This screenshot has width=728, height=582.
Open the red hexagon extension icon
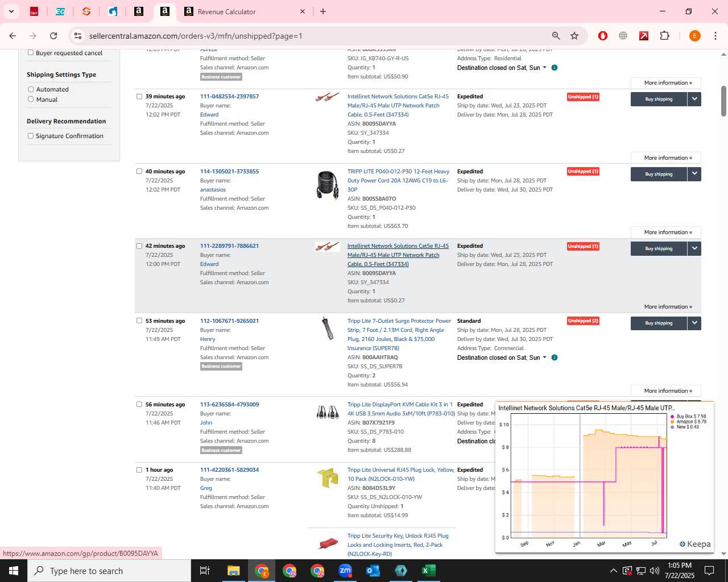[x=603, y=36]
